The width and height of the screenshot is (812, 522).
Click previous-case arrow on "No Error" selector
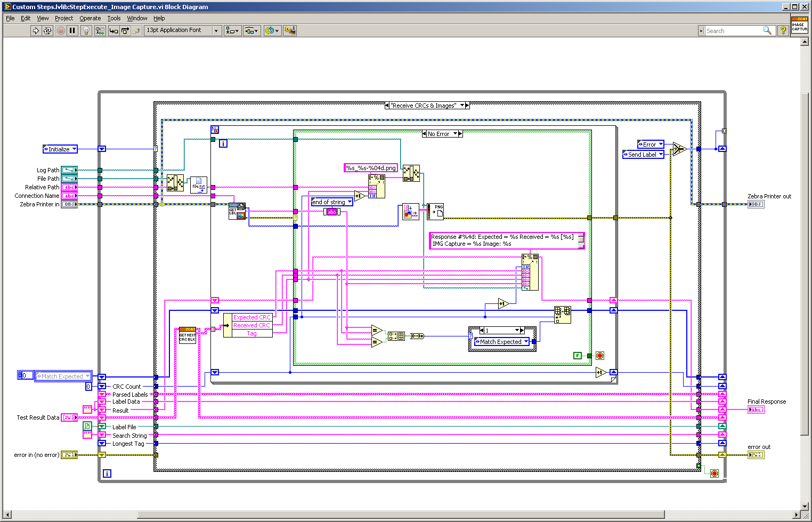tap(424, 134)
